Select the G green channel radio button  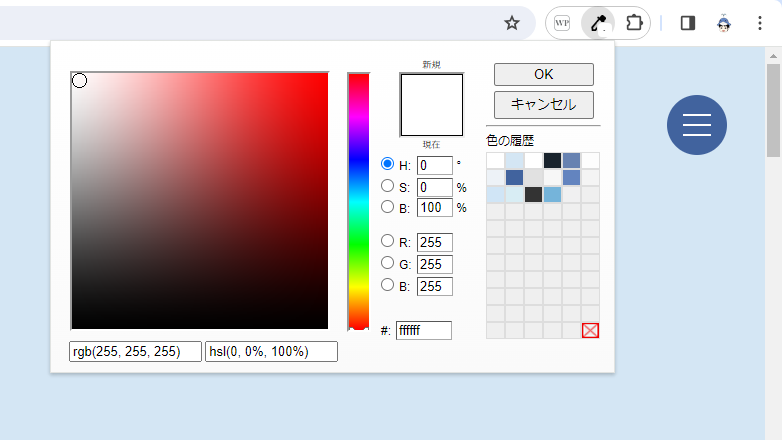click(387, 262)
